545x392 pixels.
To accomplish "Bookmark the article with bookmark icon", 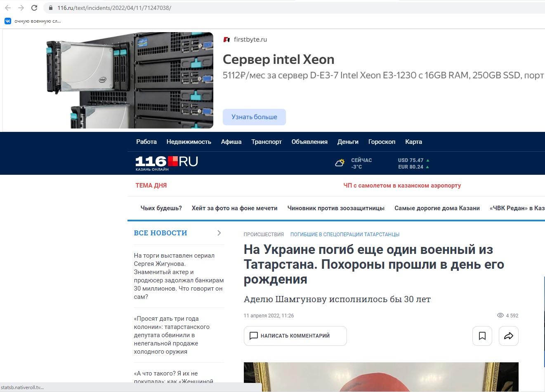I will 482,336.
